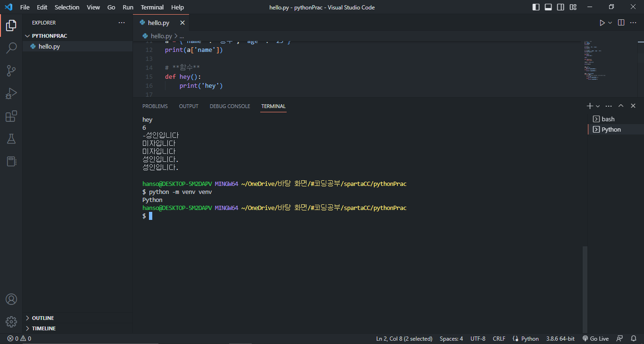Open the Extensions view

pos(11,116)
